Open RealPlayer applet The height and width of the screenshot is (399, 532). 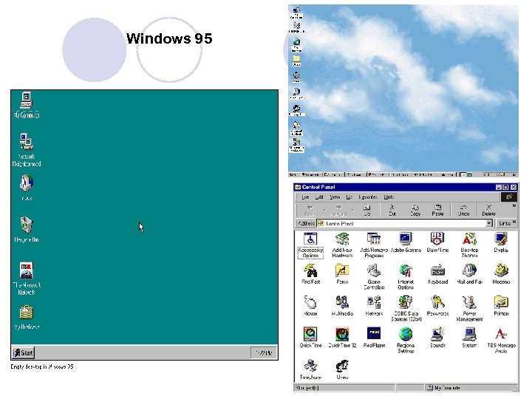(374, 337)
